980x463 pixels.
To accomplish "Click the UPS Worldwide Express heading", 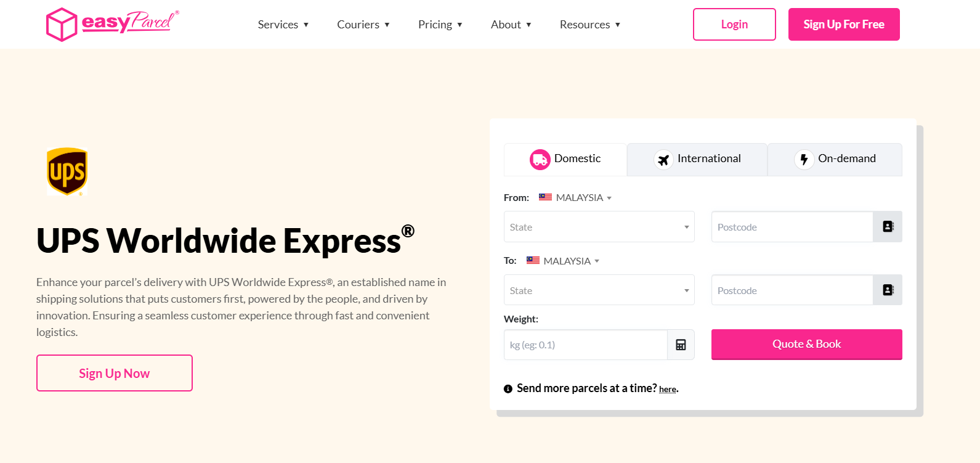I will pyautogui.click(x=225, y=240).
